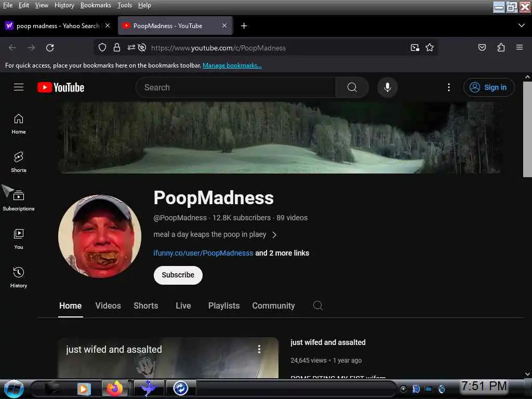Viewport: 532px width, 399px height.
Task: Open the YouTube hamburger guide menu
Action: 19,87
